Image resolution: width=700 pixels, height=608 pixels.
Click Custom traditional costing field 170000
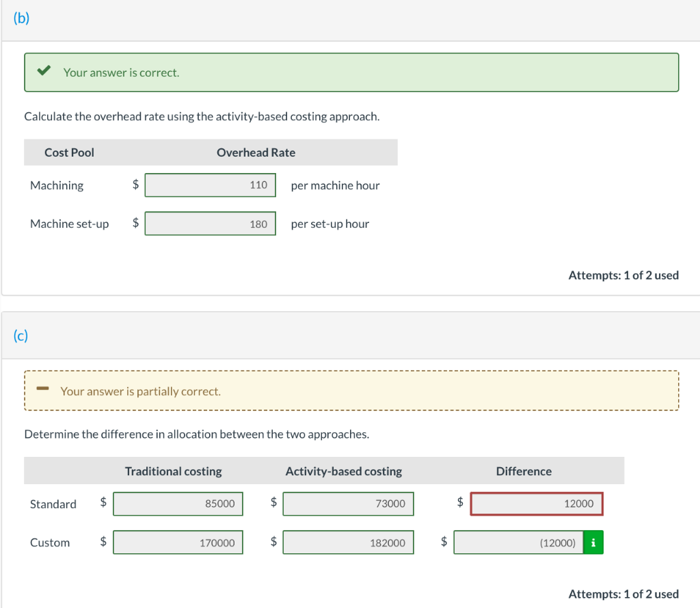pos(178,542)
